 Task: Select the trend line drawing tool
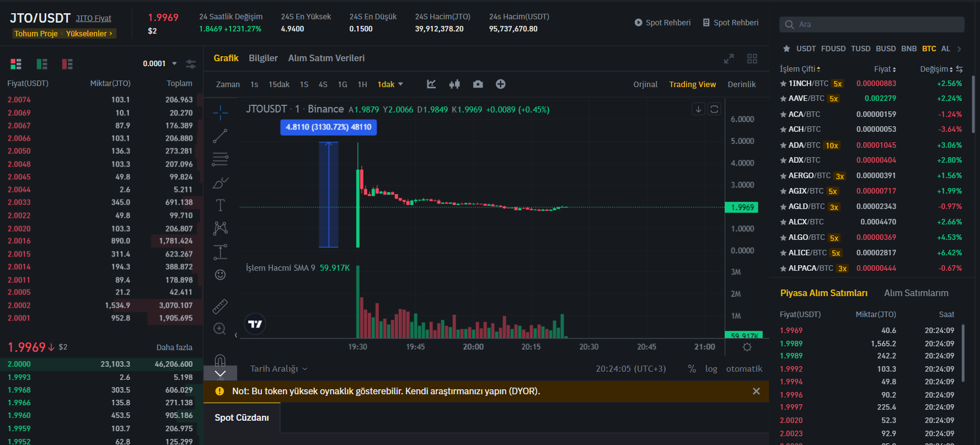(220, 136)
